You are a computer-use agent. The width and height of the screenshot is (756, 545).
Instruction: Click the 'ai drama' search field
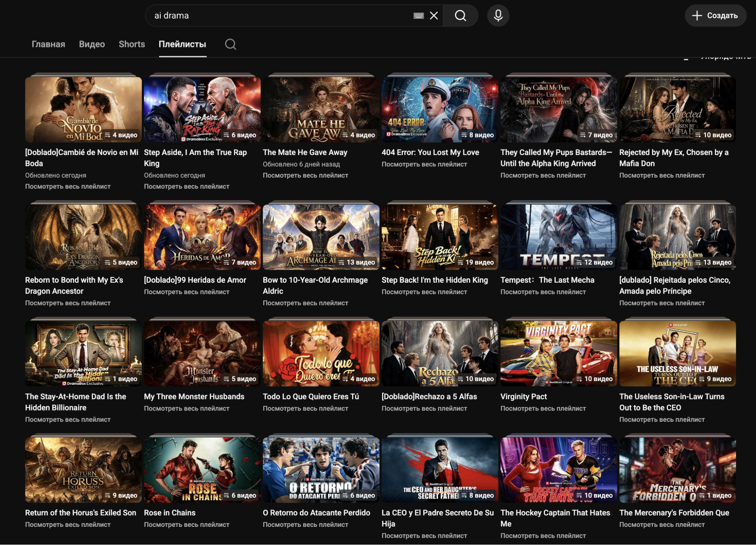coord(280,15)
